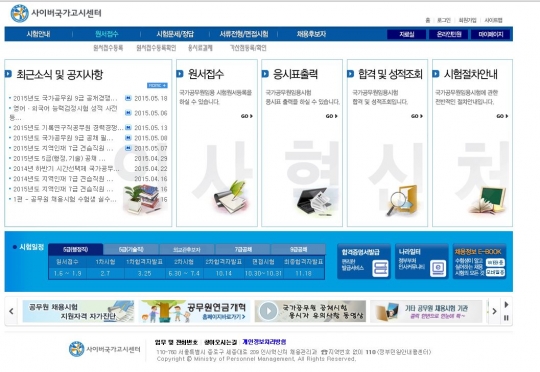This screenshot has height=372, width=540.
Task: Click the 사이트맵 link
Action: tap(494, 20)
